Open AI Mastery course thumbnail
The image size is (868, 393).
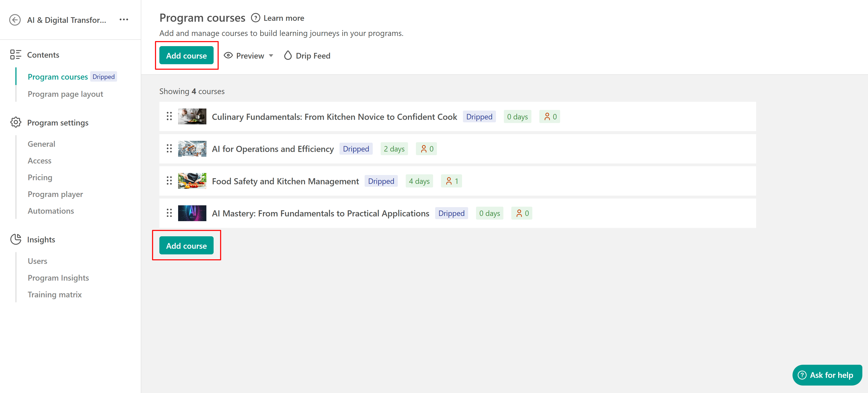(x=192, y=213)
